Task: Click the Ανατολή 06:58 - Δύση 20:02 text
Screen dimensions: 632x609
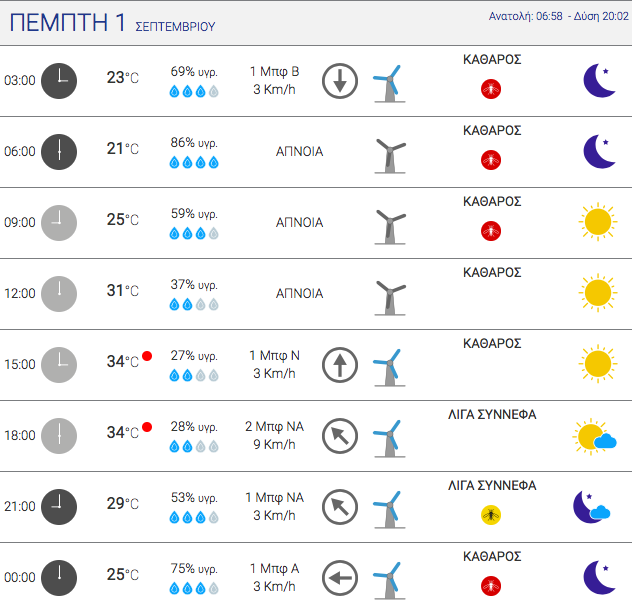Action: coord(559,16)
